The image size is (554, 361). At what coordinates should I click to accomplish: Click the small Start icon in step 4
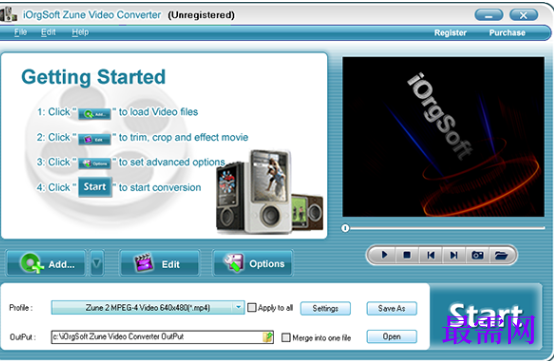coord(95,187)
